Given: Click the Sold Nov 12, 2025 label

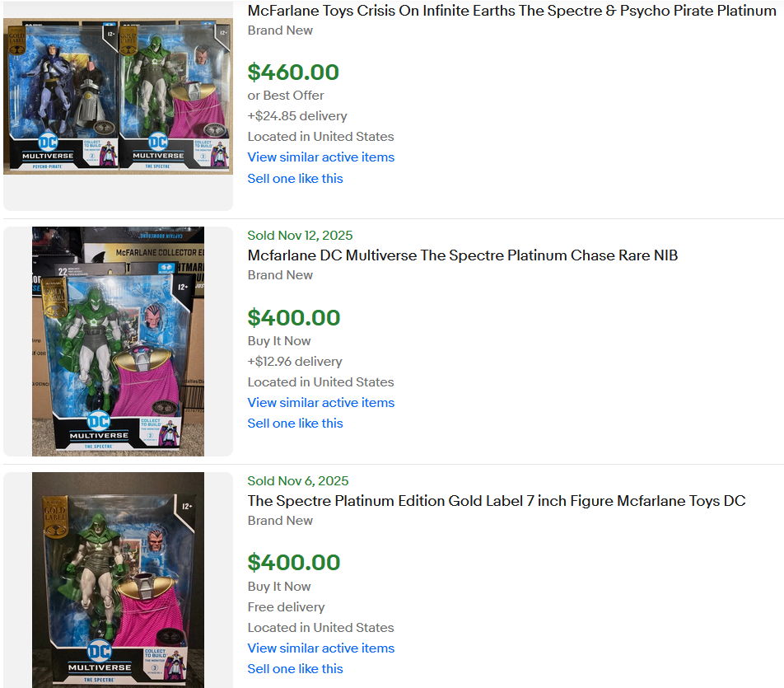Looking at the screenshot, I should pos(300,235).
